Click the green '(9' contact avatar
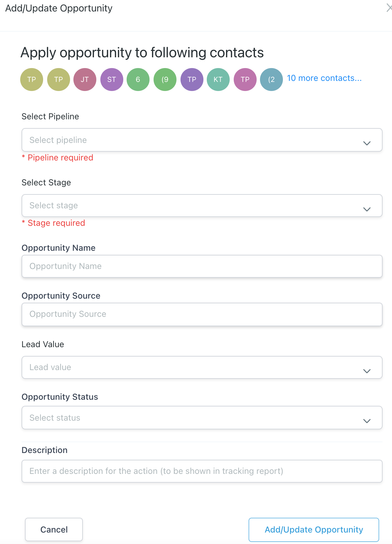 pos(165,80)
